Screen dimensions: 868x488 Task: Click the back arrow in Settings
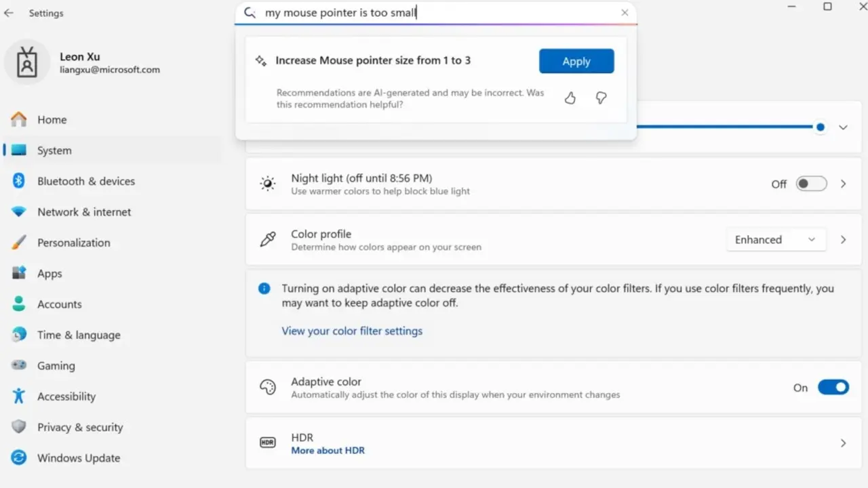click(x=9, y=13)
